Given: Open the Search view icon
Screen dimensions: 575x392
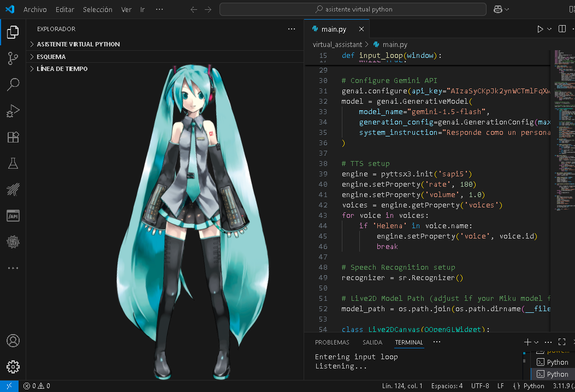Looking at the screenshot, I should 13,84.
